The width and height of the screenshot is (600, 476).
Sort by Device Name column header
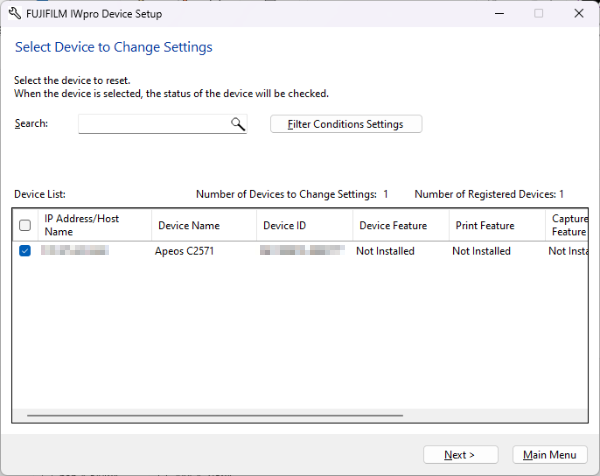pos(204,225)
